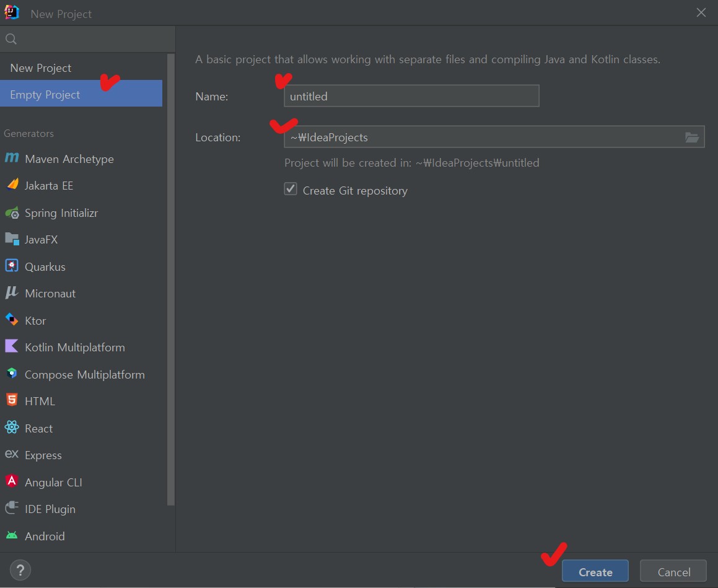Select the Angular CLI label

(53, 482)
